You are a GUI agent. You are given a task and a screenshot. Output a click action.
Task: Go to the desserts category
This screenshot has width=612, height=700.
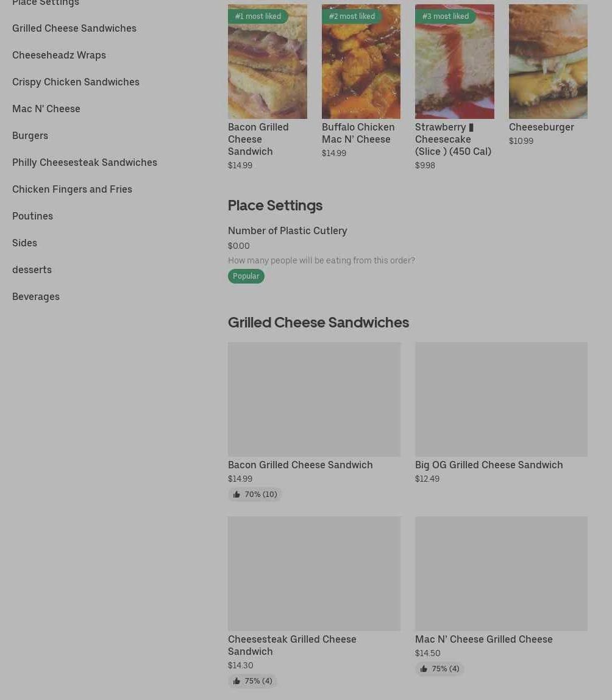point(32,270)
